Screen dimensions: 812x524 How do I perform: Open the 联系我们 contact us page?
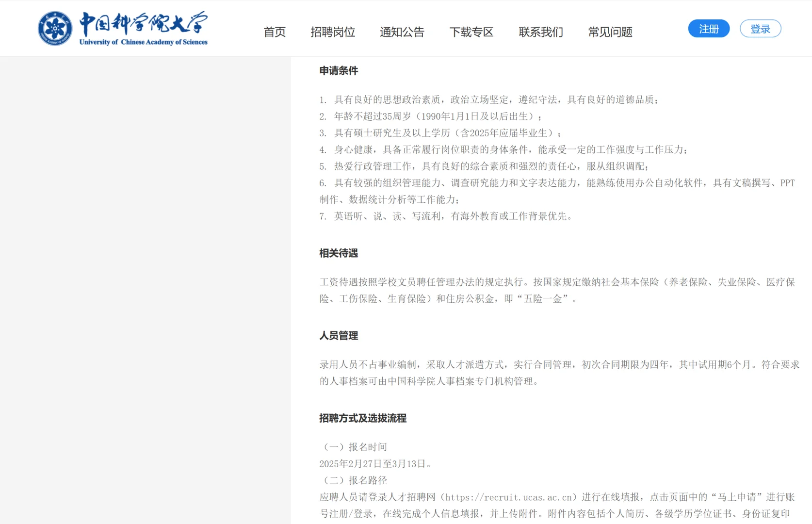click(541, 32)
